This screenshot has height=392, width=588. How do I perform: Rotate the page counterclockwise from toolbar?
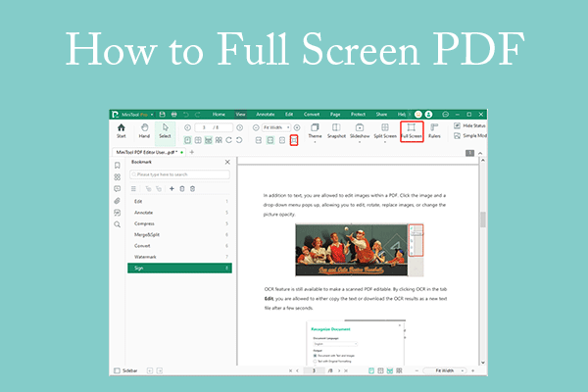239,140
